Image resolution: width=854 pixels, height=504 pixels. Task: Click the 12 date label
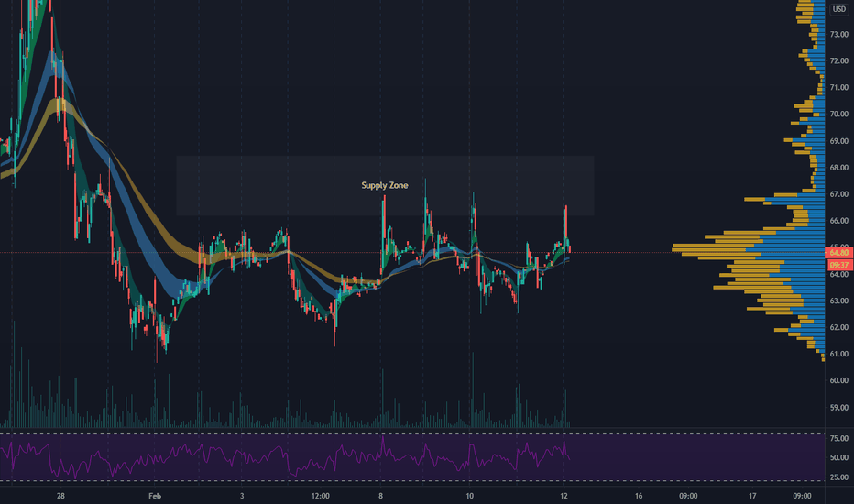pos(564,496)
